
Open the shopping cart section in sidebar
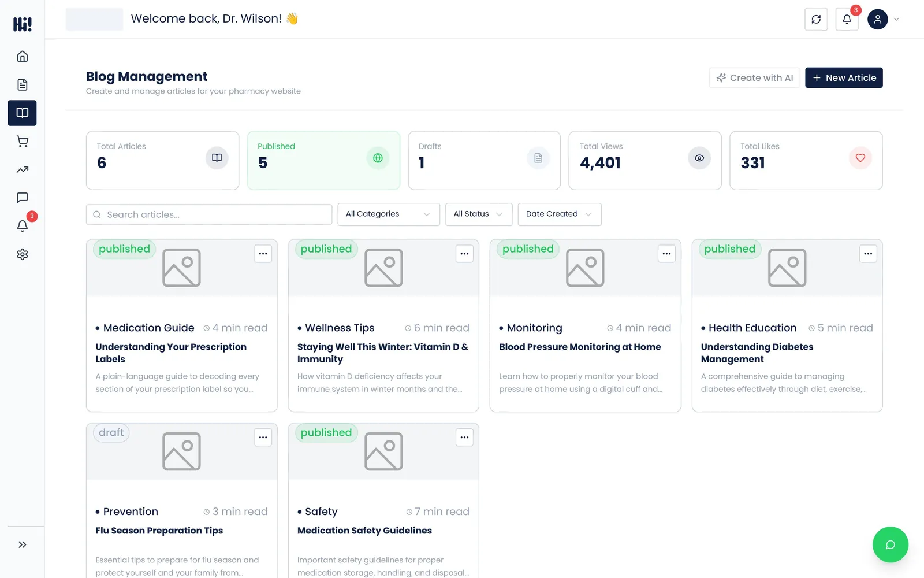click(x=22, y=141)
